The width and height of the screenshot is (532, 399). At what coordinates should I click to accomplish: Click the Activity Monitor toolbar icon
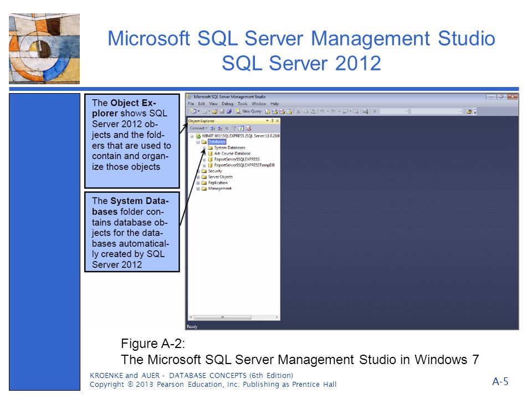click(365, 111)
